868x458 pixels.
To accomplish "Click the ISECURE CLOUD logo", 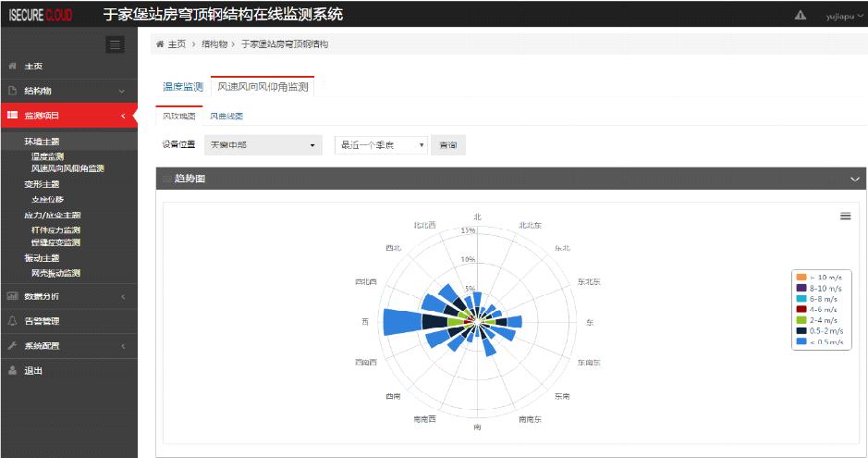I will [x=41, y=15].
